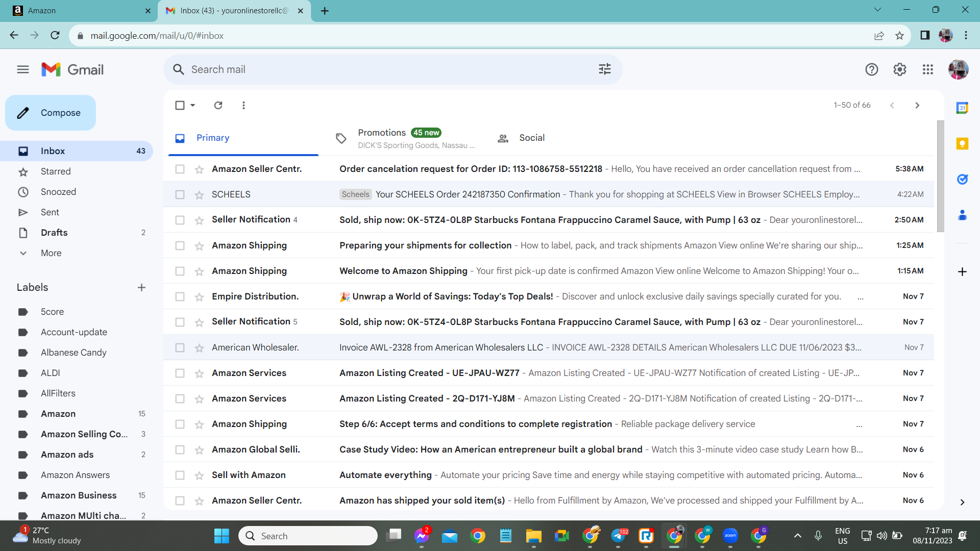Click the search options filter icon
The width and height of the screenshot is (980, 551).
point(605,69)
